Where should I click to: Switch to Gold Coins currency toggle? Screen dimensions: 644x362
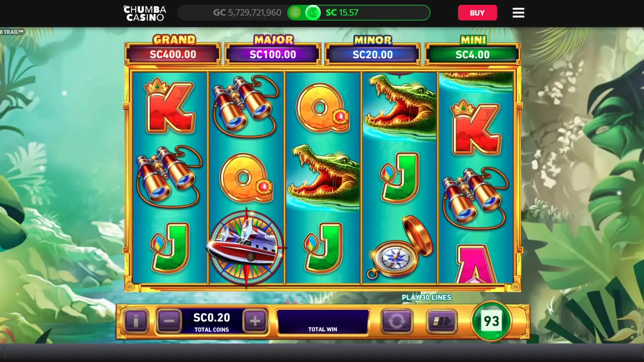coord(295,13)
